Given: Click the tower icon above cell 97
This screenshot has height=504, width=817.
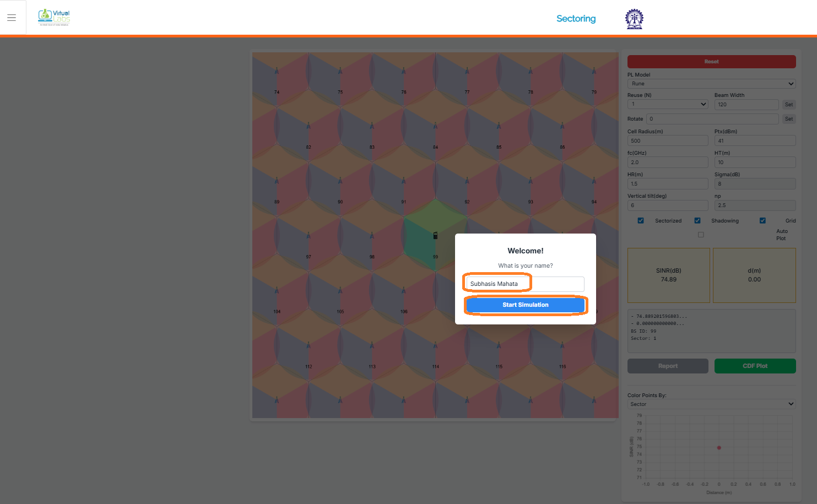Looking at the screenshot, I should pos(309,236).
